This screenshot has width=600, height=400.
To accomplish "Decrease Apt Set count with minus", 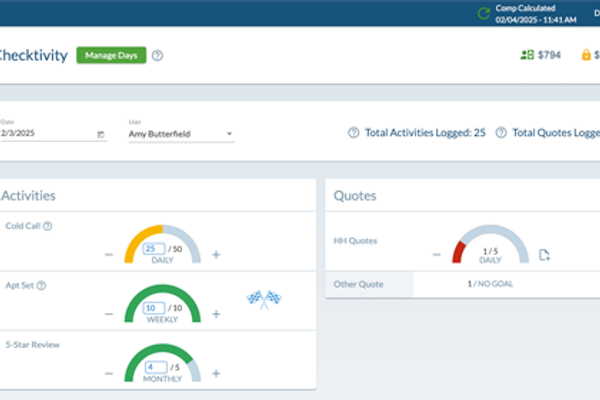I will 109,314.
